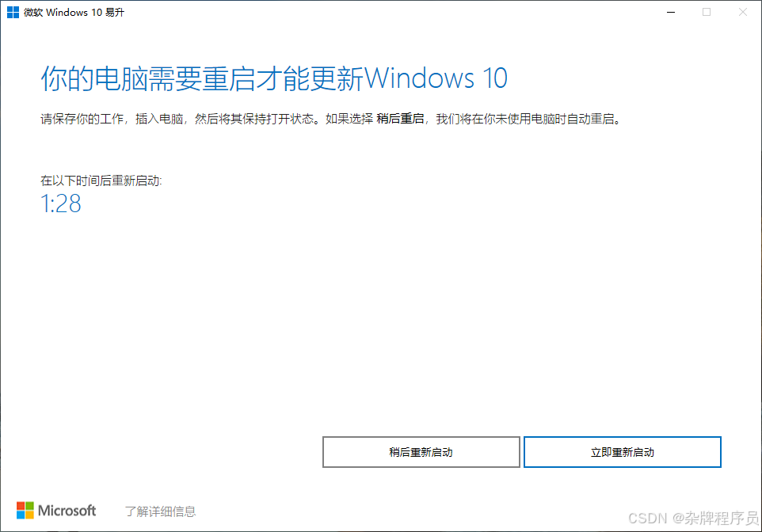
Task: Click the Microsoft wordmark at bottom
Action: (67, 511)
